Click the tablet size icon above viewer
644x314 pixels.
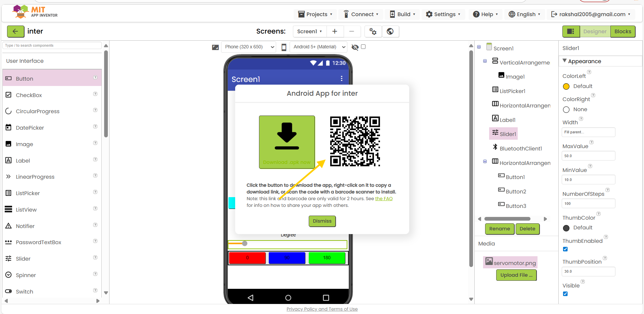tap(215, 47)
